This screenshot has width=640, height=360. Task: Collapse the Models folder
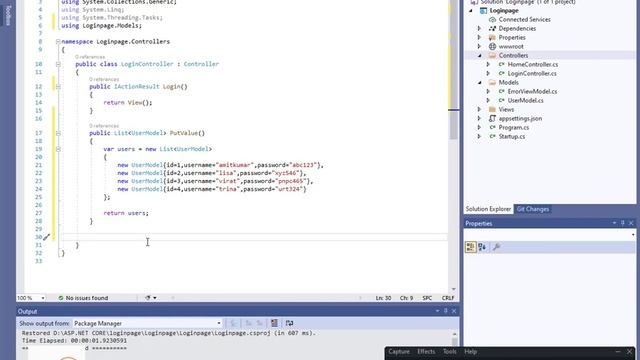pos(480,82)
